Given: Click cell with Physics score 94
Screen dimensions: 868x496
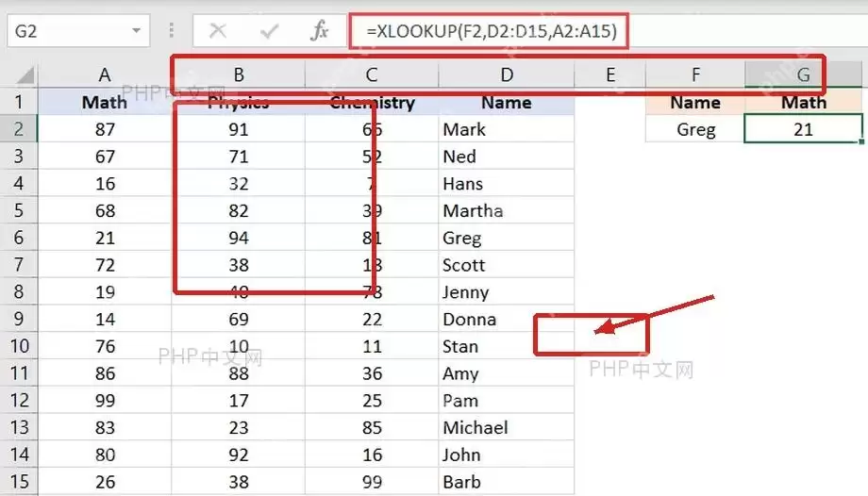Looking at the screenshot, I should pyautogui.click(x=238, y=238).
